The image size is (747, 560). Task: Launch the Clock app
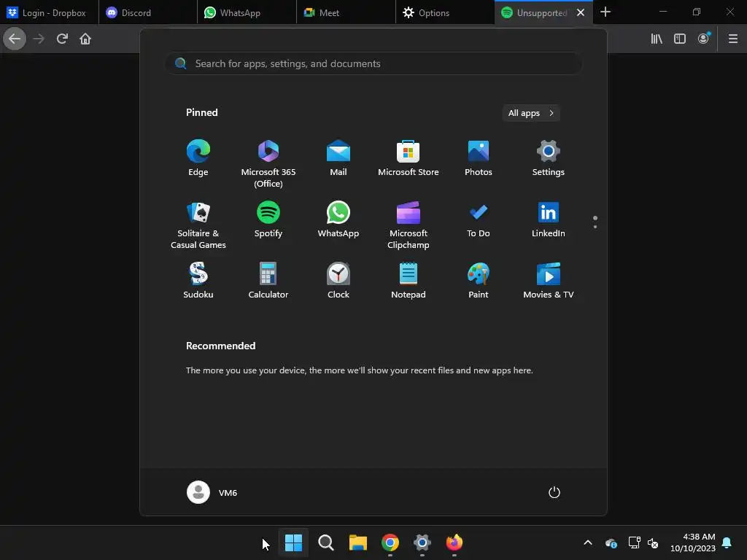tap(338, 281)
